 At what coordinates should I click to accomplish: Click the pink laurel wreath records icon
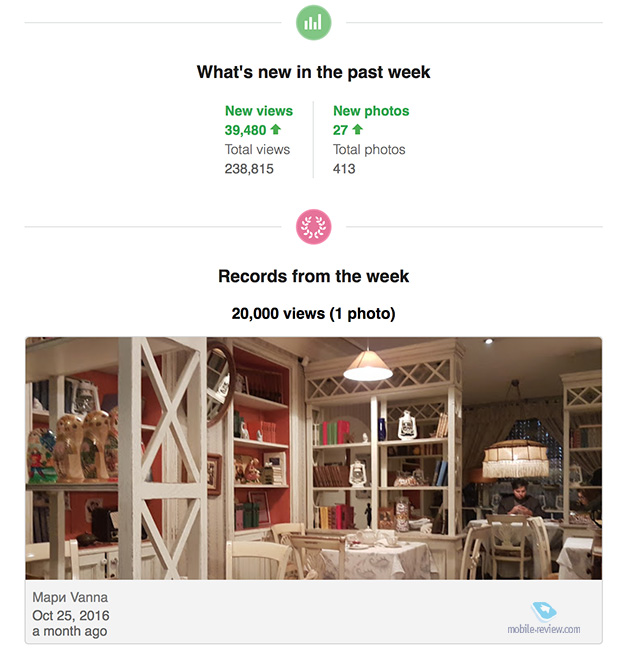(x=314, y=227)
